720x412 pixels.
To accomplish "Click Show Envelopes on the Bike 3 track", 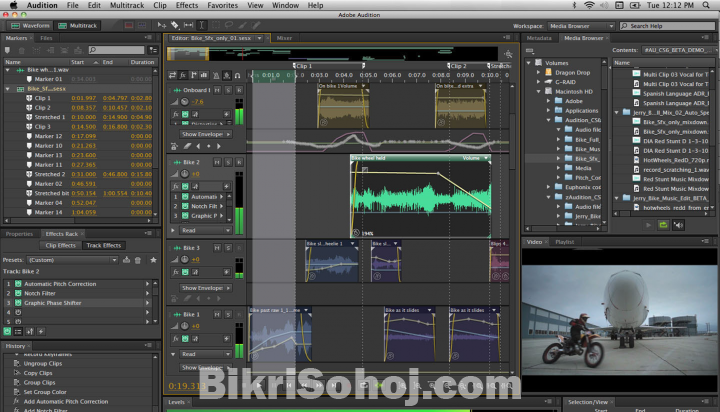I will point(206,288).
